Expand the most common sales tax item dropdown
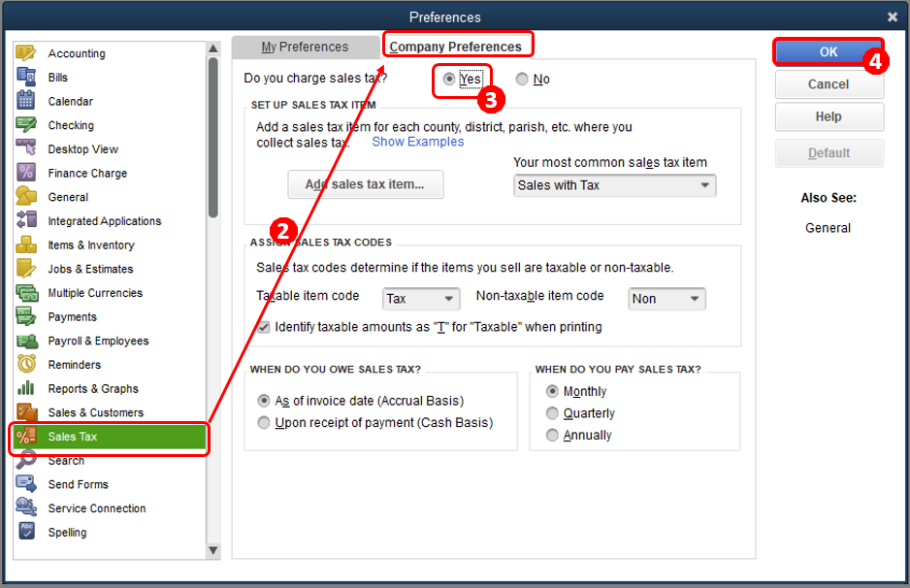 tap(615, 185)
